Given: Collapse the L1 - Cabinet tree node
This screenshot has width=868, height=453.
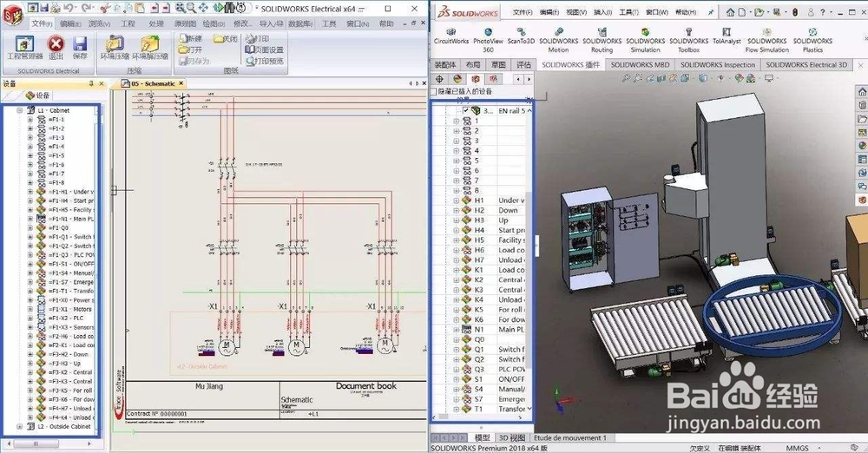Looking at the screenshot, I should (x=19, y=110).
